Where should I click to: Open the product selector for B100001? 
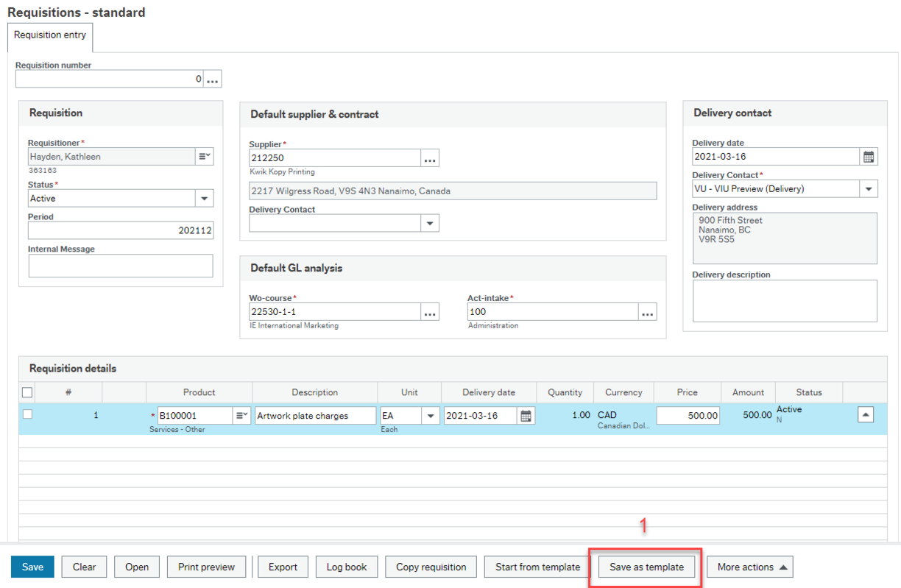click(x=241, y=415)
